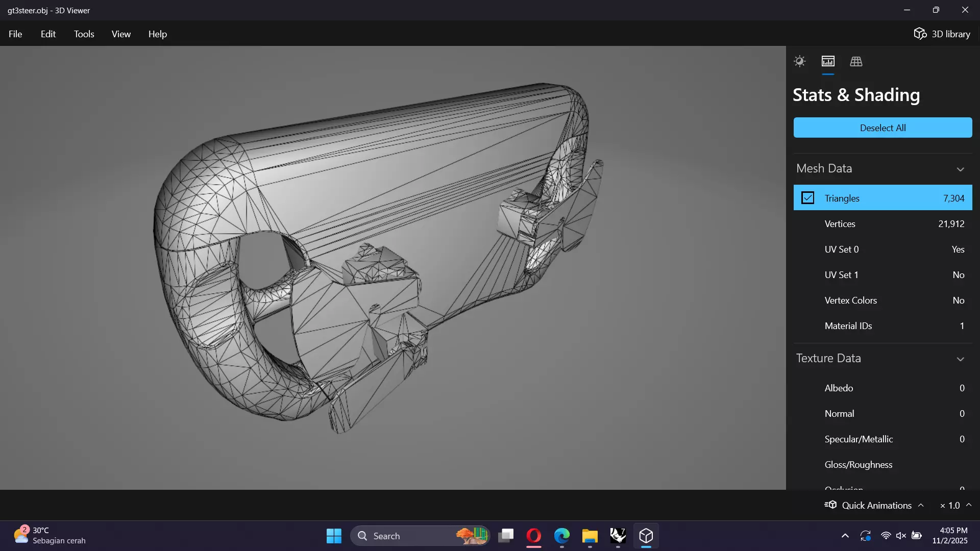
Task: Toggle the Vertices mesh data row
Action: pyautogui.click(x=883, y=223)
